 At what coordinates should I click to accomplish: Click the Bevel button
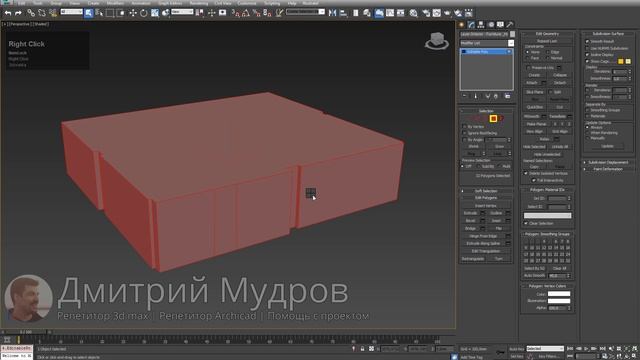pyautogui.click(x=470, y=221)
